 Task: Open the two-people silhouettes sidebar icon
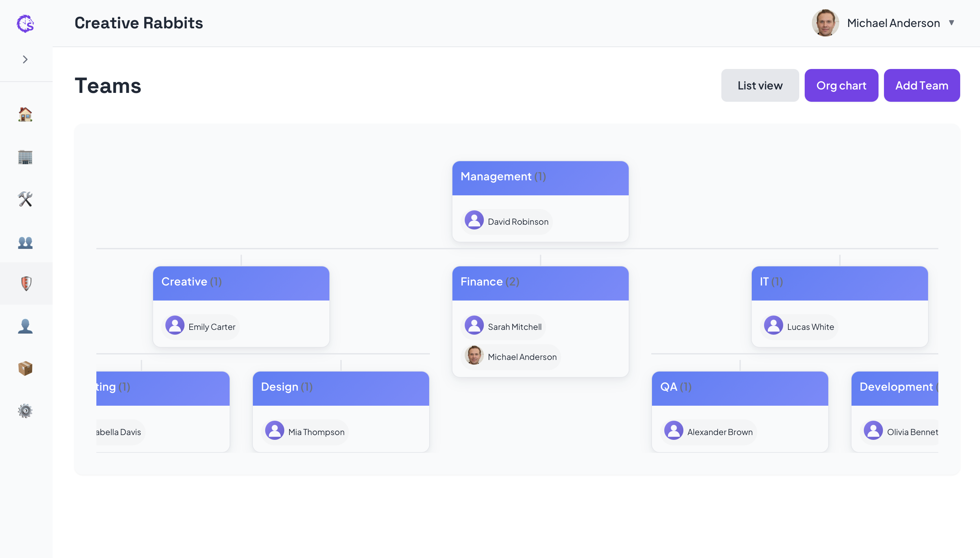tap(25, 242)
